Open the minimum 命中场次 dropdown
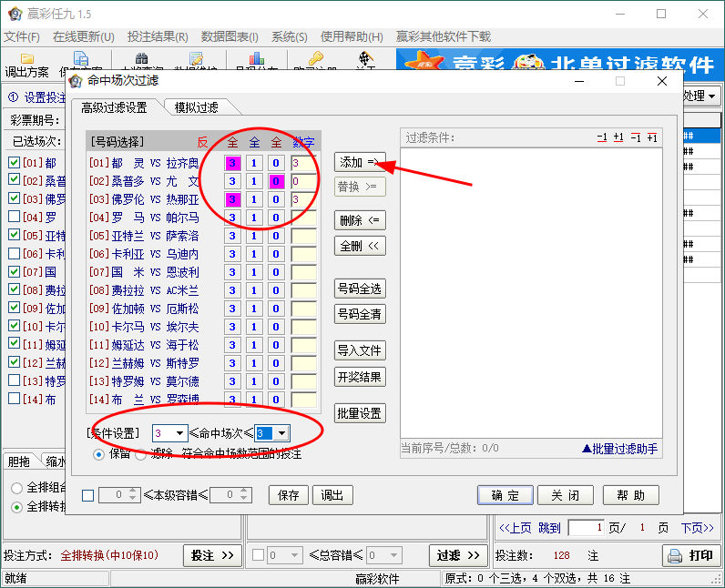The width and height of the screenshot is (725, 588). [179, 433]
